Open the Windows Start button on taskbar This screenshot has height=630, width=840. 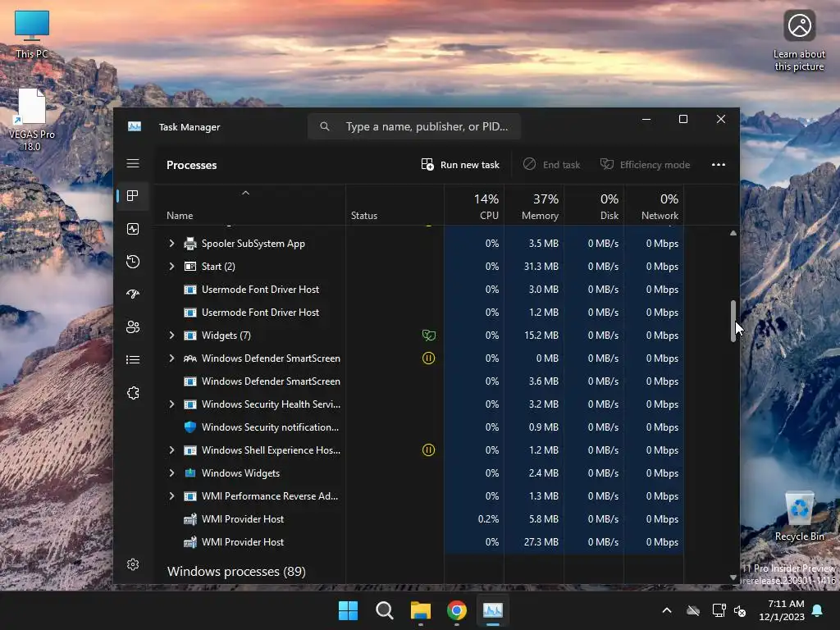click(348, 610)
